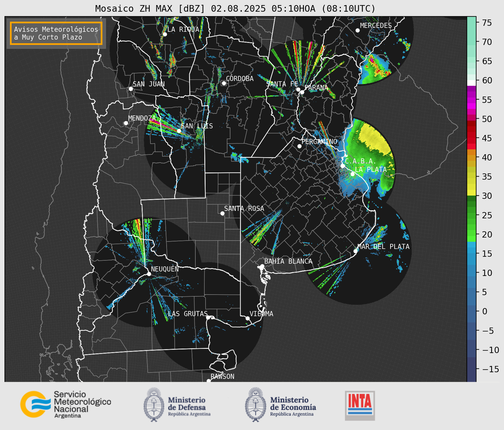Viewport: 504px width, 430px height.
Task: Click the -15 tick label on colorbar
Action: (x=491, y=369)
